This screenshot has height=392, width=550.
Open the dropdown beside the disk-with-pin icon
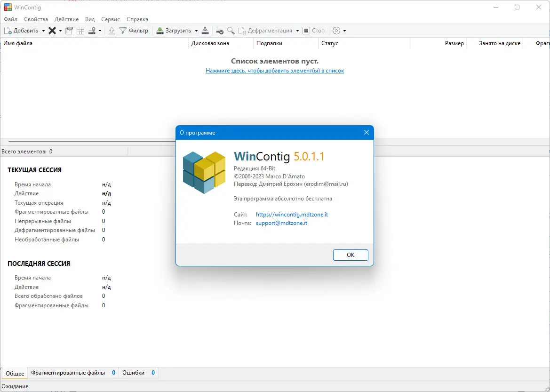point(100,31)
